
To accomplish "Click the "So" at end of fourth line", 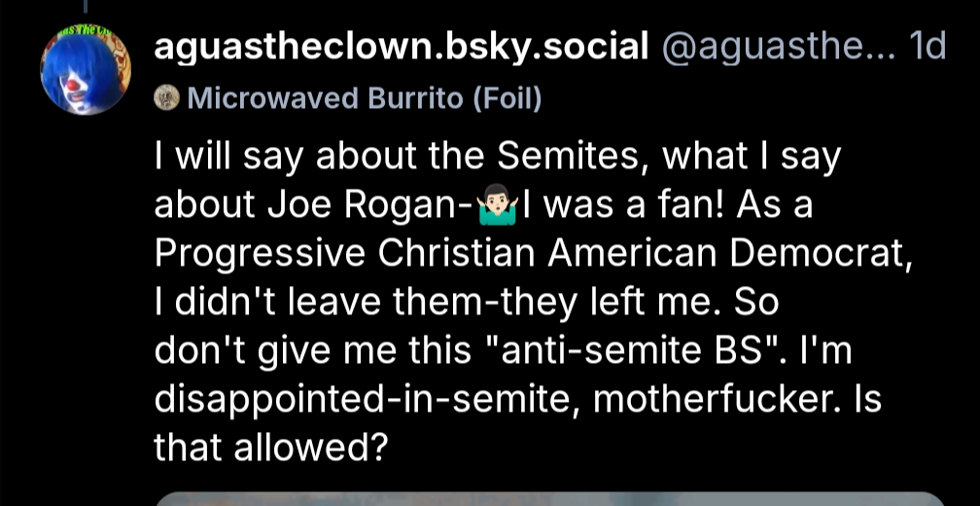I will [x=757, y=301].
